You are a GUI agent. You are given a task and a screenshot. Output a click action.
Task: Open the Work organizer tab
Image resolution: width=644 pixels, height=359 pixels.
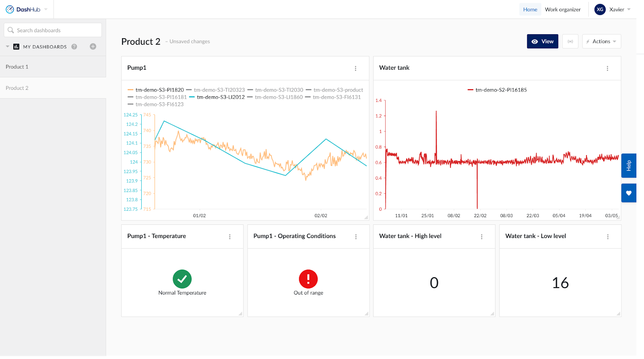563,10
